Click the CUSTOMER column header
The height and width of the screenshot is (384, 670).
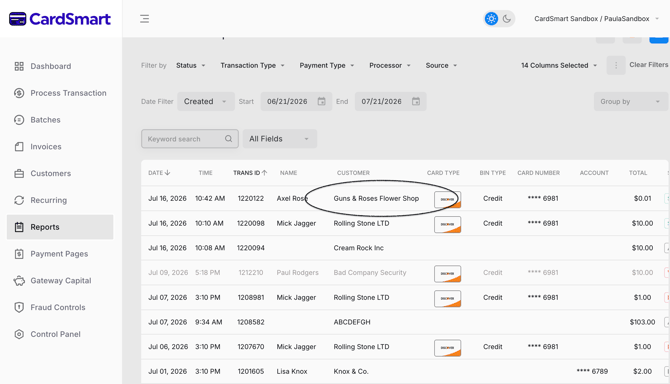(x=353, y=173)
